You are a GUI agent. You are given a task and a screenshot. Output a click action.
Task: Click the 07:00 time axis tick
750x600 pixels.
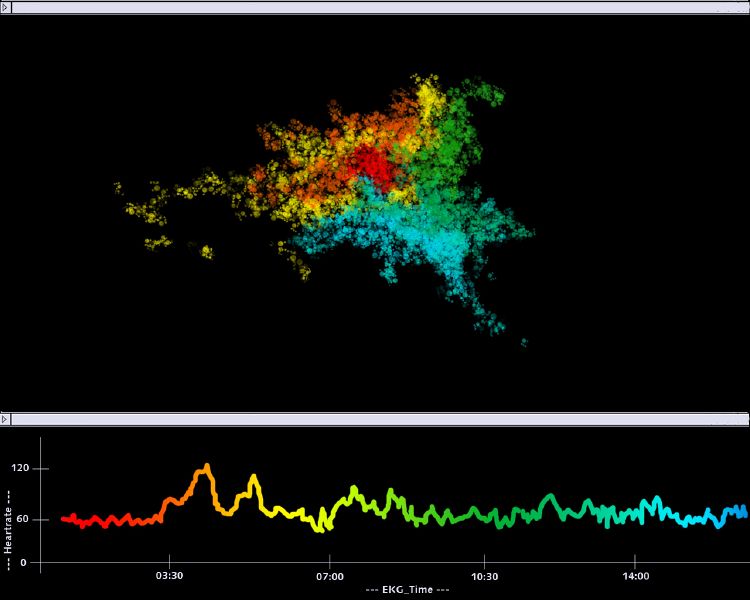[330, 576]
